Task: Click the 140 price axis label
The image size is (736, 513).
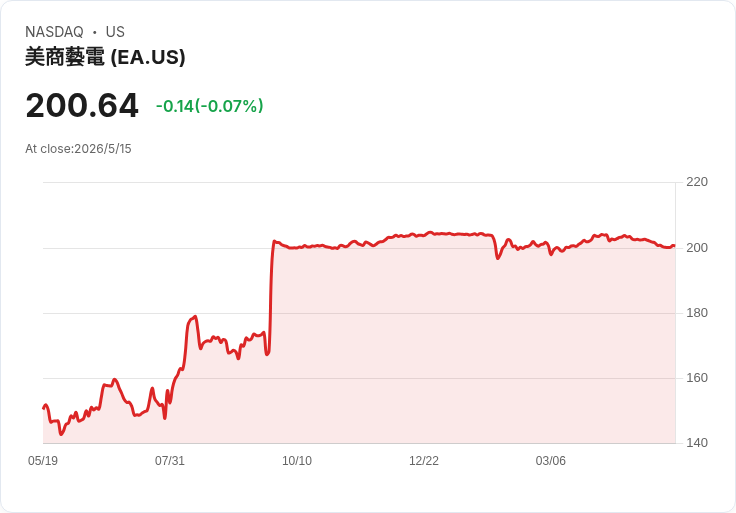Action: pyautogui.click(x=697, y=443)
